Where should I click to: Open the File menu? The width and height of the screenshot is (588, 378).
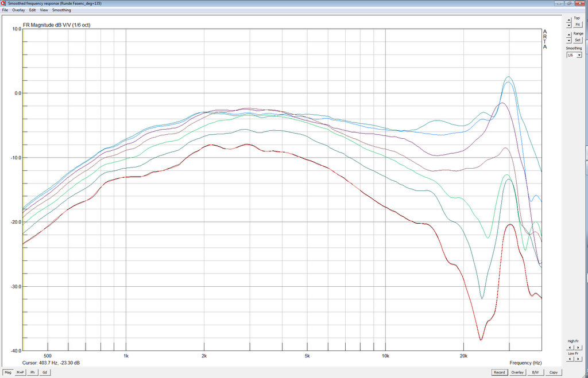[x=5, y=10]
